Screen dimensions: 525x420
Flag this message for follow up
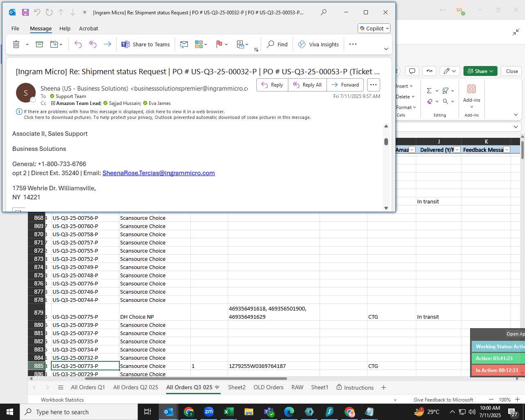coord(219,44)
